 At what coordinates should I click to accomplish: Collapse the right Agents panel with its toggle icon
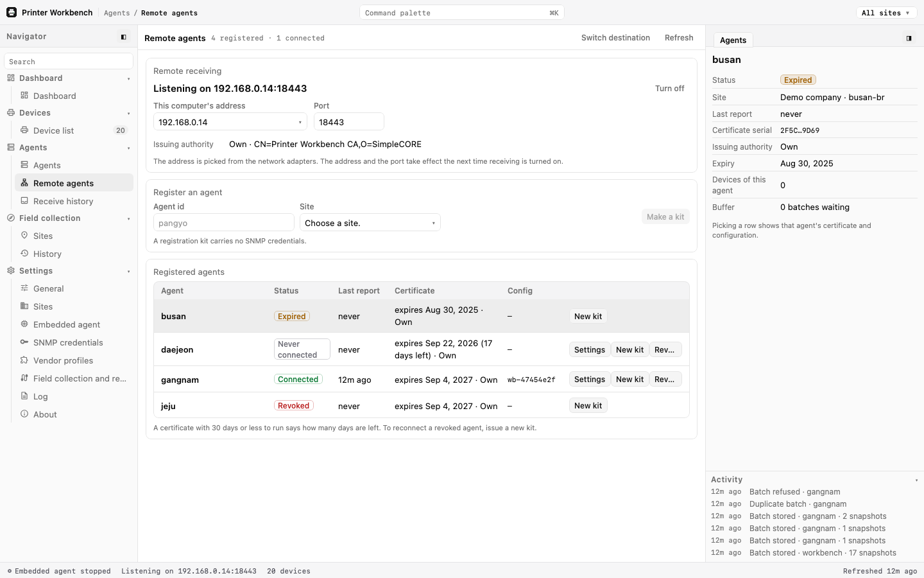pos(909,39)
